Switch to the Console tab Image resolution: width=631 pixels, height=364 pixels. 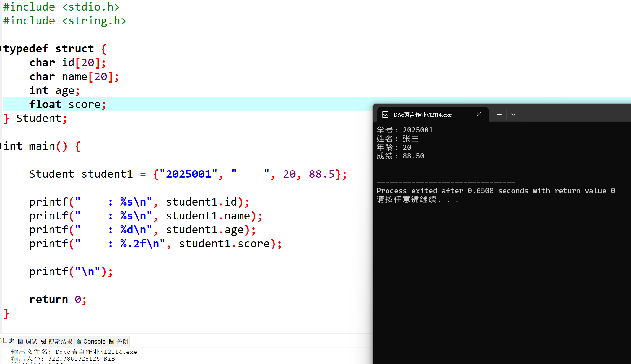click(91, 341)
